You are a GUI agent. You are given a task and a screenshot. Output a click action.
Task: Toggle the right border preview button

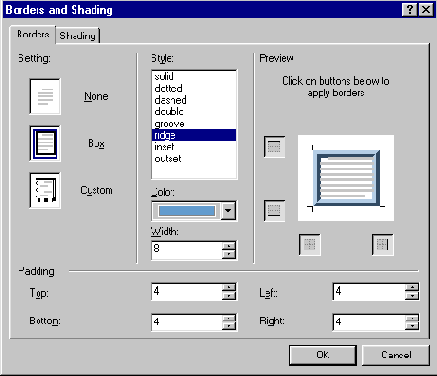(383, 245)
